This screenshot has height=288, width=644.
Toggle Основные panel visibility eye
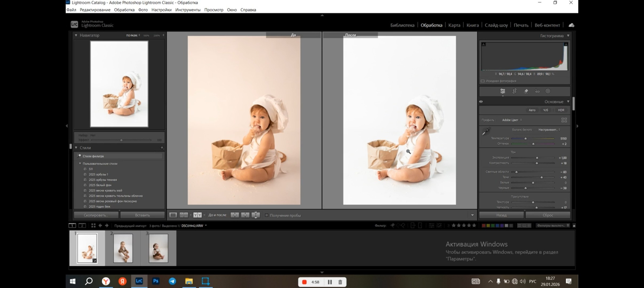pos(481,102)
